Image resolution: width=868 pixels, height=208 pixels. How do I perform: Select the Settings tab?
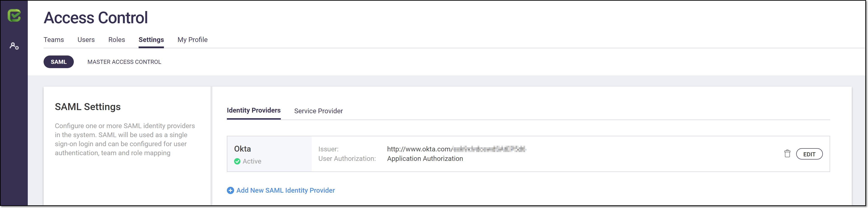(x=151, y=40)
